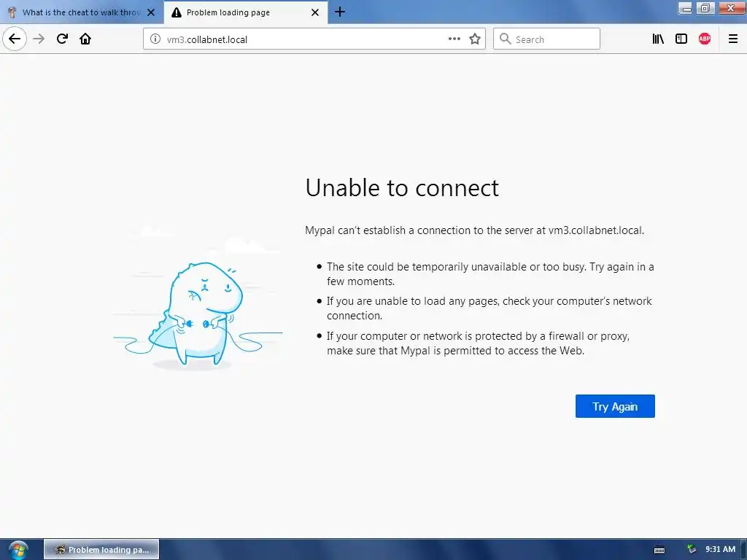Toggle the sidebar view

(x=681, y=39)
